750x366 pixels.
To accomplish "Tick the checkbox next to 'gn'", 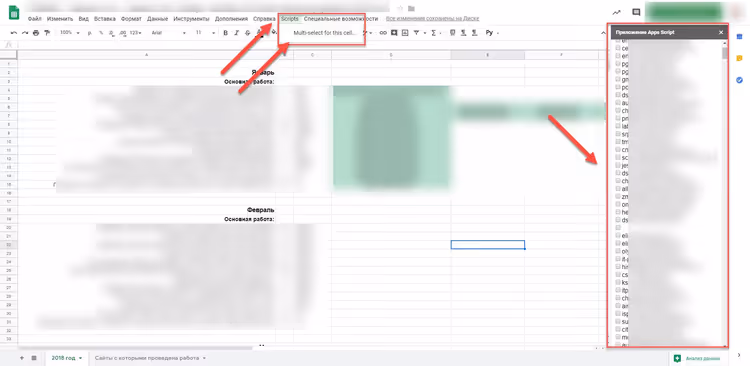I will tap(618, 79).
